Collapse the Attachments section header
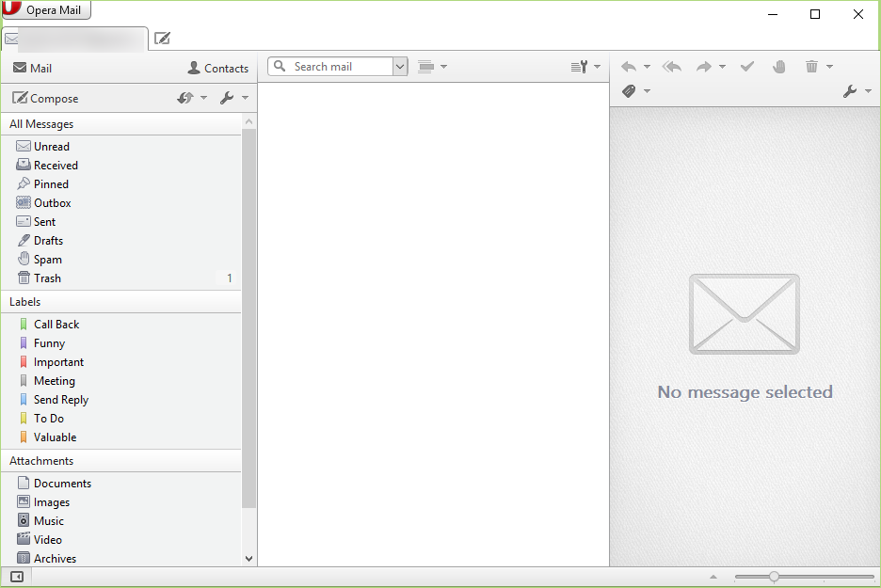The width and height of the screenshot is (881, 588). point(121,461)
